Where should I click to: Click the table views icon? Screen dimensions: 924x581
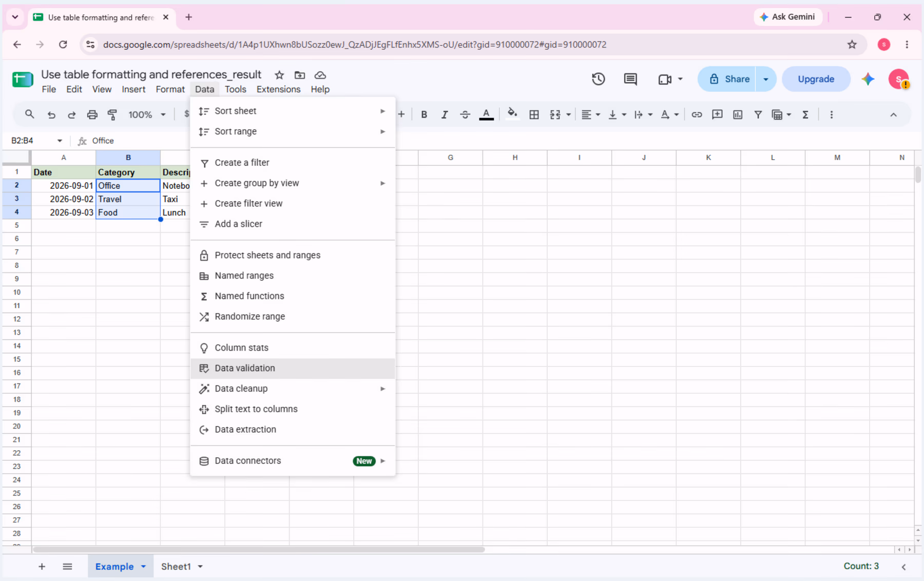[777, 114]
